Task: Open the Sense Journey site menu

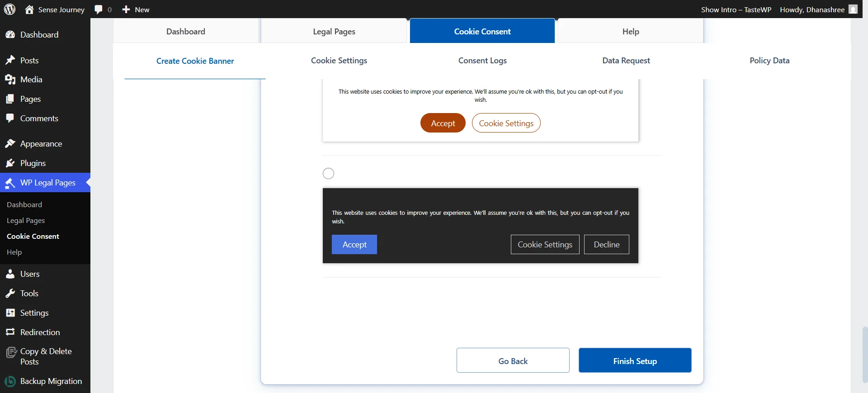Action: 55,9
